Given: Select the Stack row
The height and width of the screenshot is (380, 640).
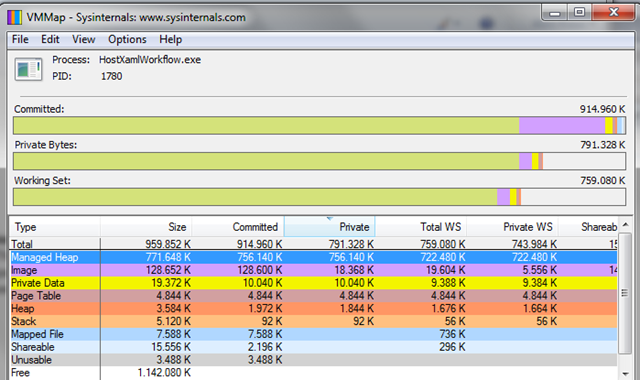Looking at the screenshot, I should pos(313,322).
